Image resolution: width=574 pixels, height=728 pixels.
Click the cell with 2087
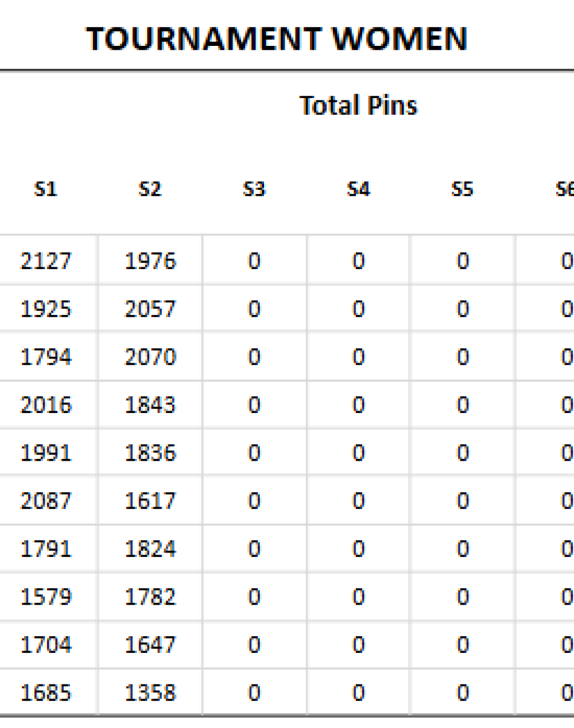point(46,501)
